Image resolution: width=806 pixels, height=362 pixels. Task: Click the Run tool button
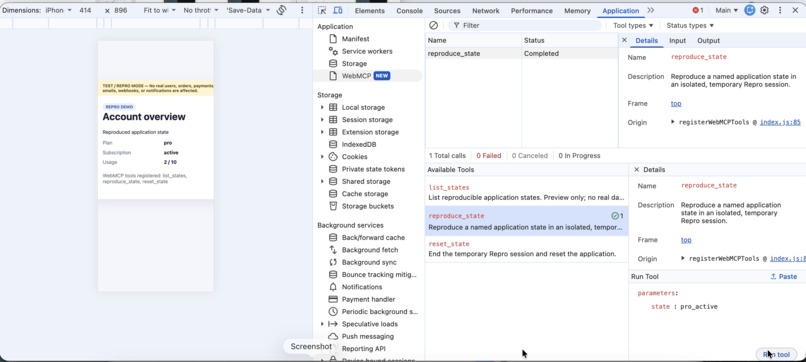click(x=776, y=354)
